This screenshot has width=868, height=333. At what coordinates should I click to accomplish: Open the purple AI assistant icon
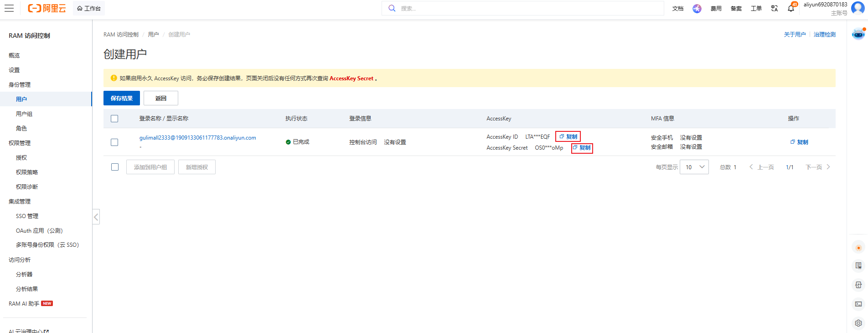pos(697,8)
